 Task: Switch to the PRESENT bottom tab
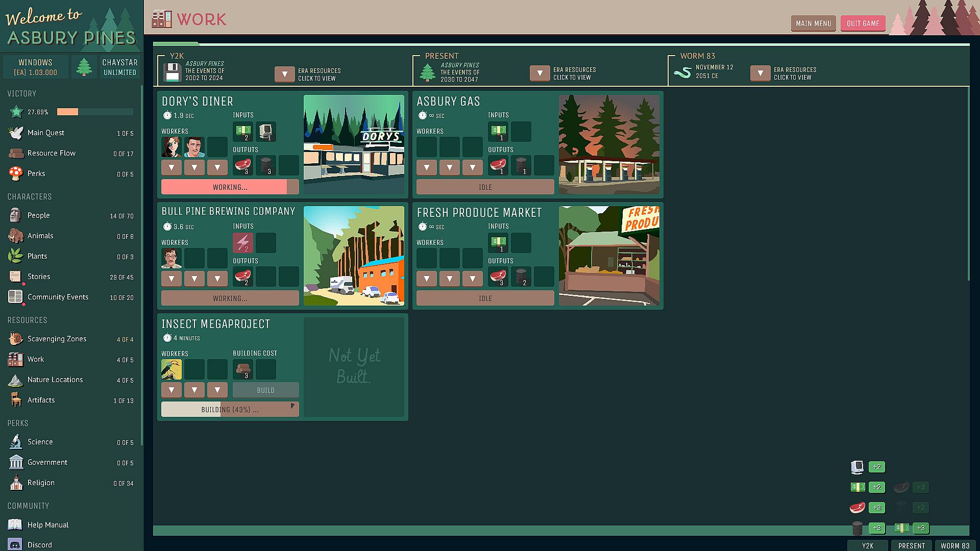(x=911, y=545)
